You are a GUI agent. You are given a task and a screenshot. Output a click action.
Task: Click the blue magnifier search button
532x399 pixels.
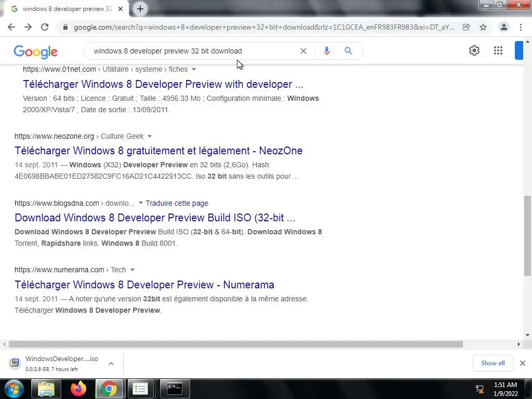coord(348,51)
